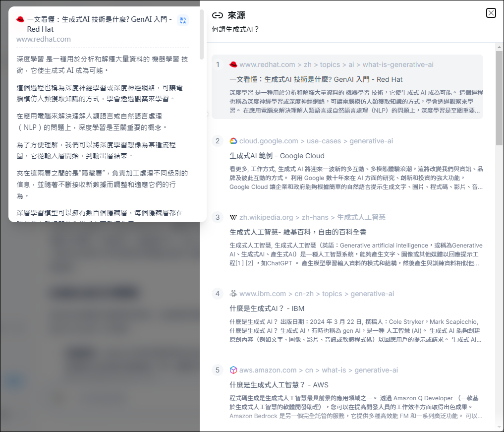Select source number 5 badge
Viewport: 504px width, 432px height.
tap(218, 370)
